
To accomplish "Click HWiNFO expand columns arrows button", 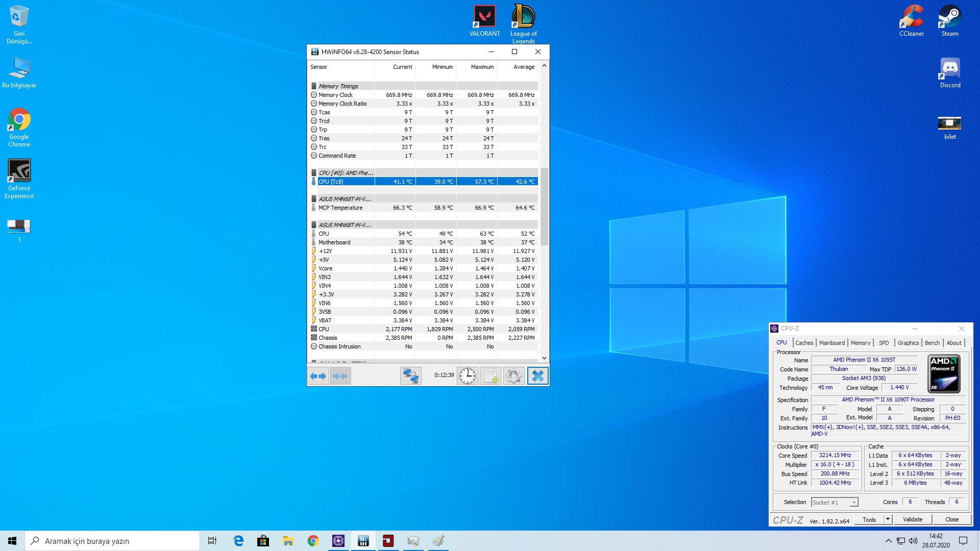I will (x=318, y=376).
